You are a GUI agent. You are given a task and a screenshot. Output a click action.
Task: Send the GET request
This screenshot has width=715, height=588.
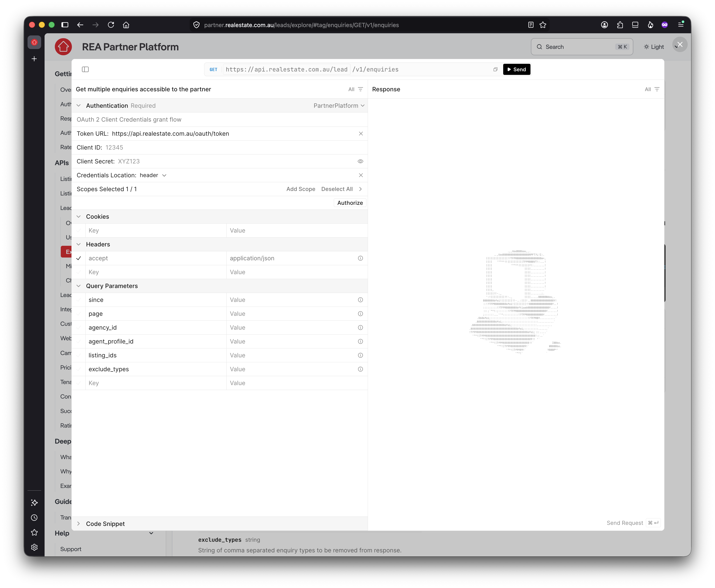(x=517, y=69)
